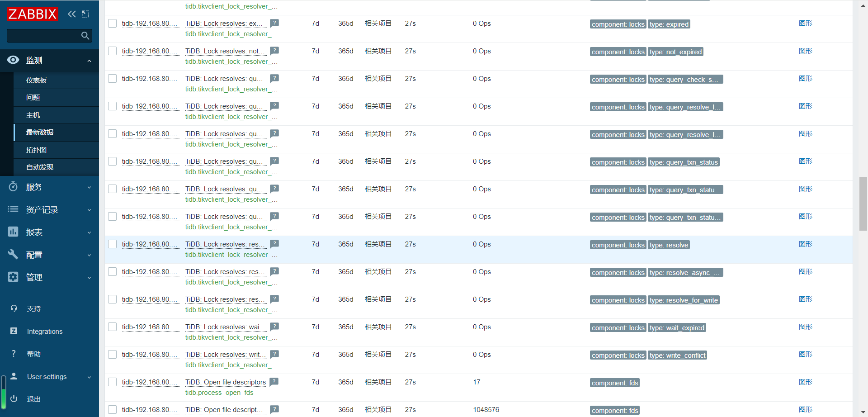
Task: Tick the checkbox in the wait_expired row
Action: pos(113,327)
